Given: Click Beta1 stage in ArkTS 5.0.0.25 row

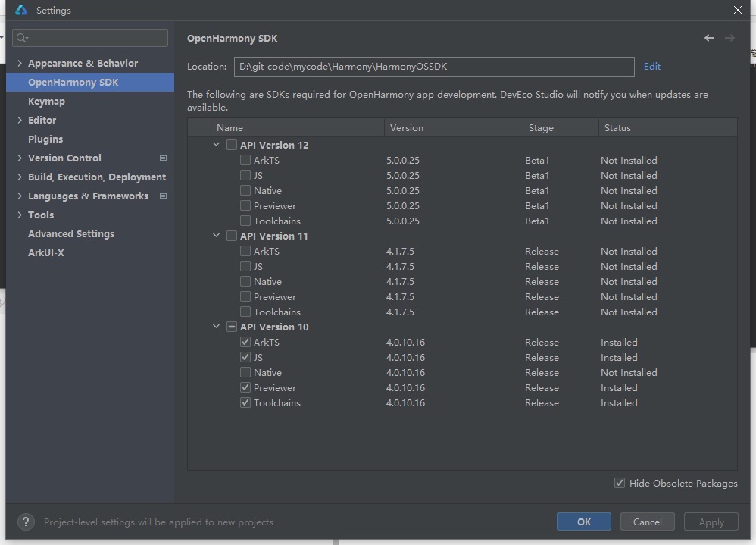Looking at the screenshot, I should 537,160.
